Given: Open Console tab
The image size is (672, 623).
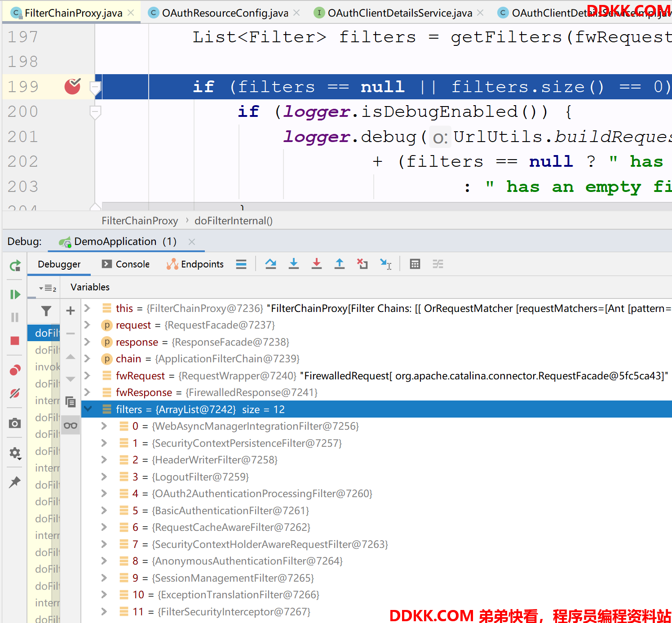Looking at the screenshot, I should [126, 264].
